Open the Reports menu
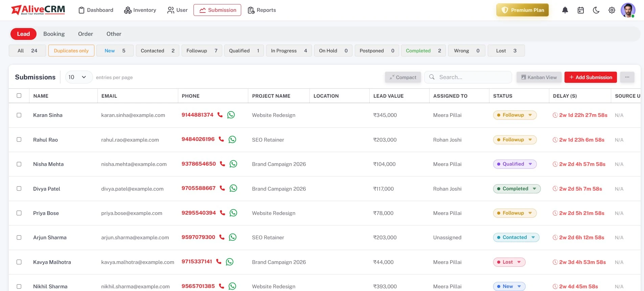The image size is (644, 291). coord(262,10)
